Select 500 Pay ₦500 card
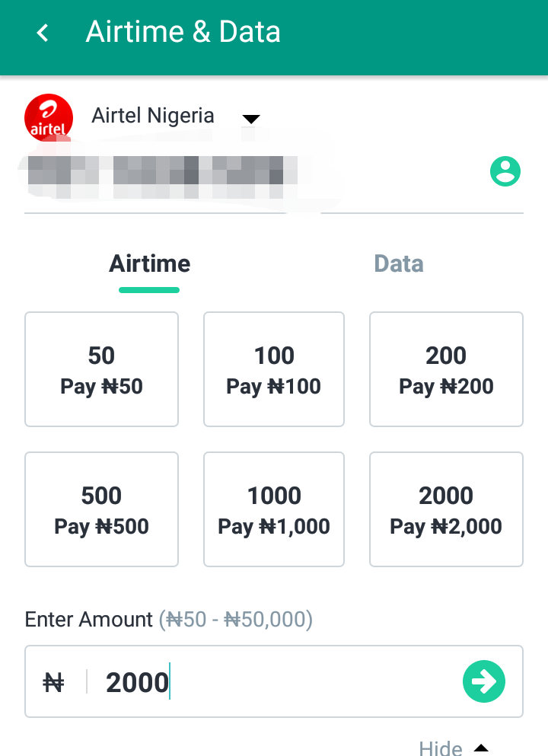Image resolution: width=548 pixels, height=756 pixels. point(102,509)
